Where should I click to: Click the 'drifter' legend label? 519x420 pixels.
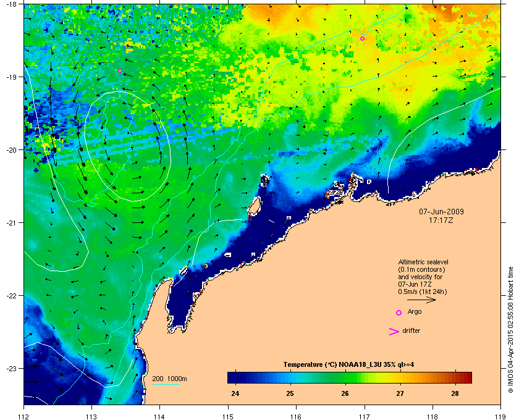point(411,330)
